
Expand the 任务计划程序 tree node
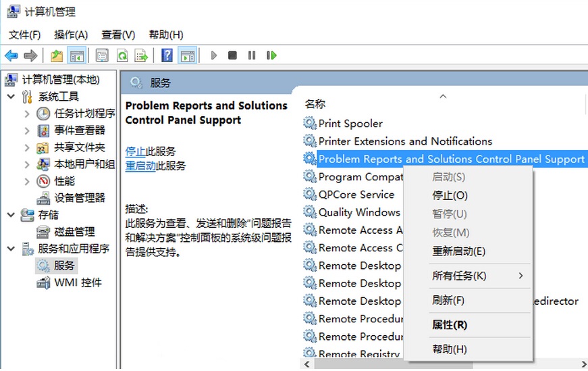pos(27,114)
